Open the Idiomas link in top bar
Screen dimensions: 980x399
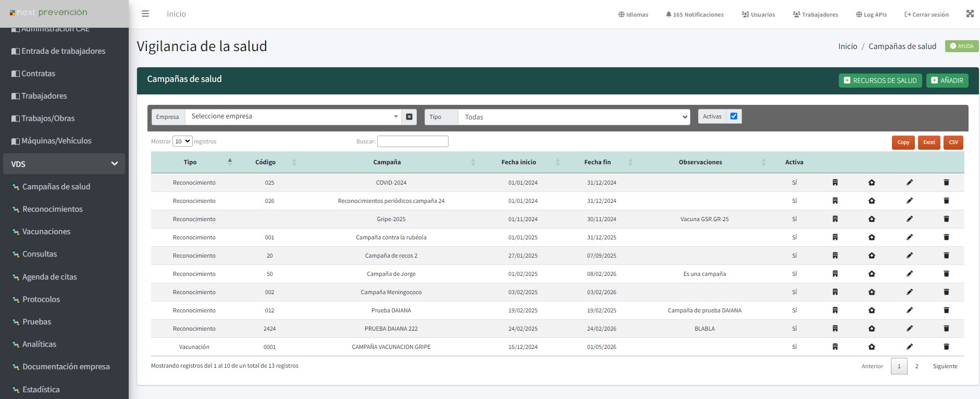coord(633,15)
